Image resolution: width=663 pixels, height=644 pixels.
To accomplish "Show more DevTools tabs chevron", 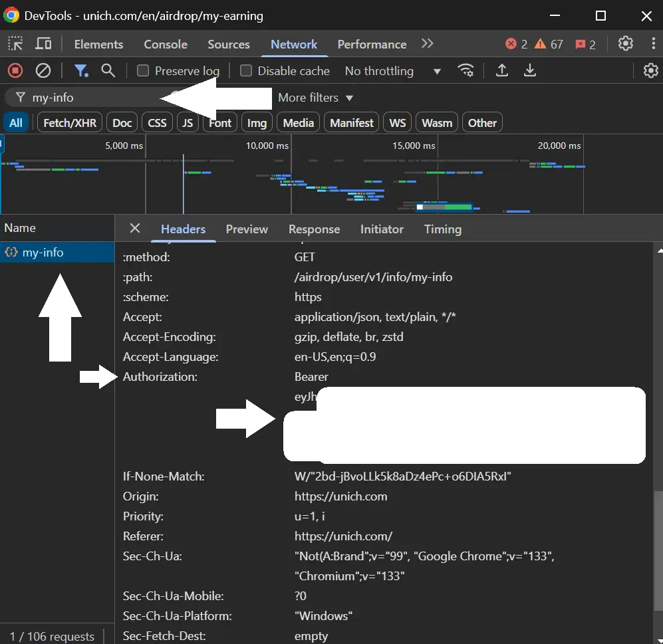I will coord(427,43).
